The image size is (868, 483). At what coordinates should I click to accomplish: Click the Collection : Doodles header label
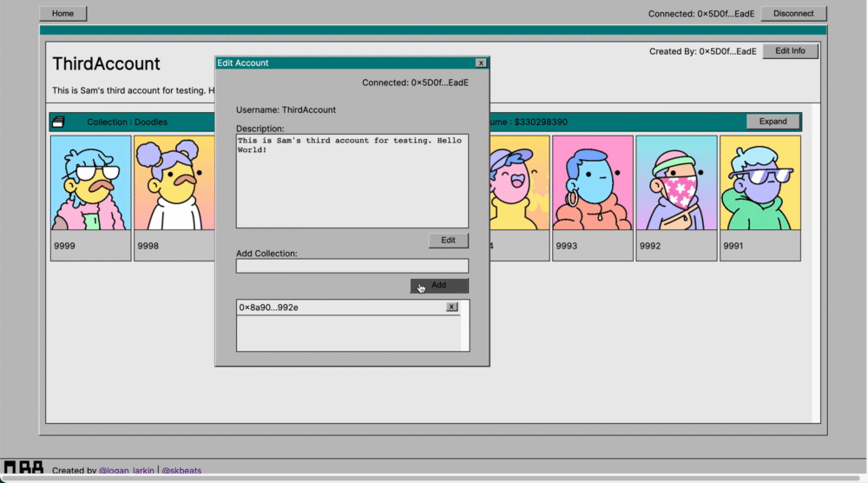pos(127,122)
